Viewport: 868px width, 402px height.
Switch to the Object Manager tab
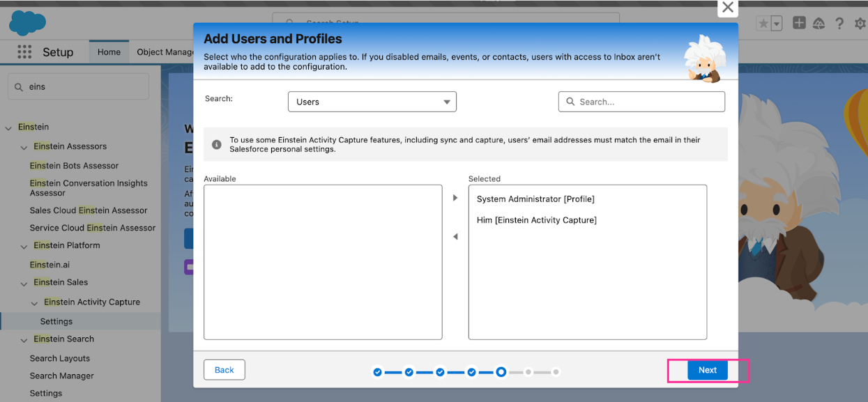[x=165, y=52]
